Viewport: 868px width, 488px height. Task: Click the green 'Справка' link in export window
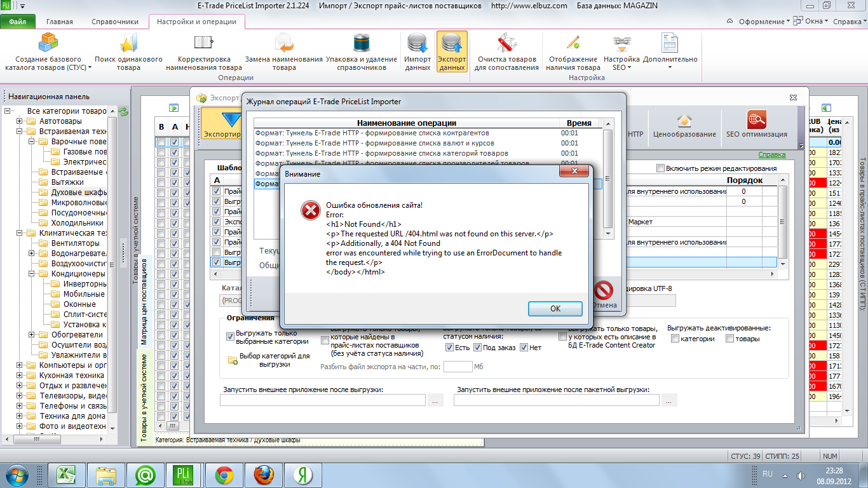[772, 154]
